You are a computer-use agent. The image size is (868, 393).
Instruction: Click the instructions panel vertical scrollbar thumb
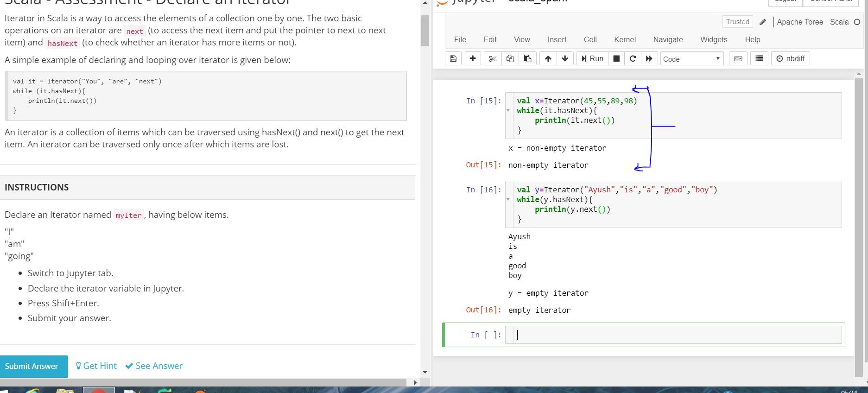pos(425,31)
